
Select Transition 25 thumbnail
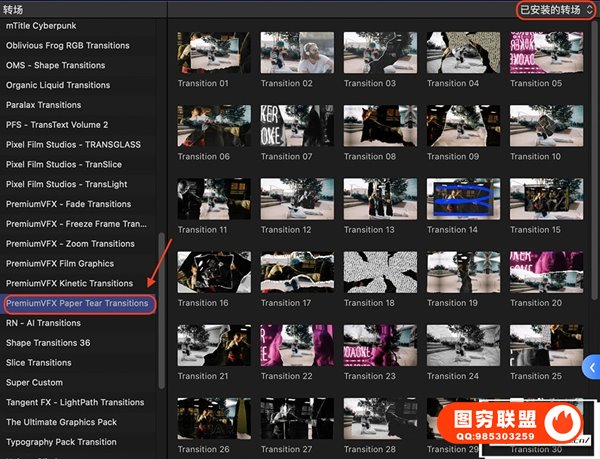546,345
